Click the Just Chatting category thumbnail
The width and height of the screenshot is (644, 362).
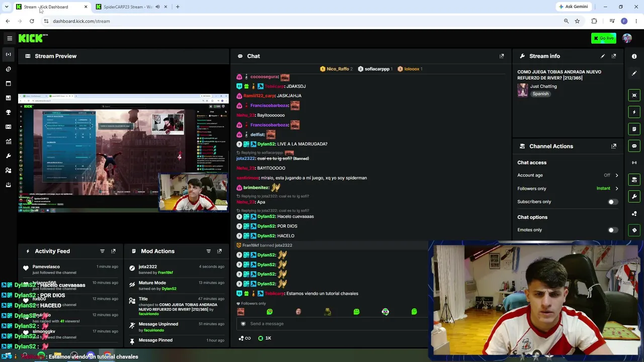[x=523, y=90]
